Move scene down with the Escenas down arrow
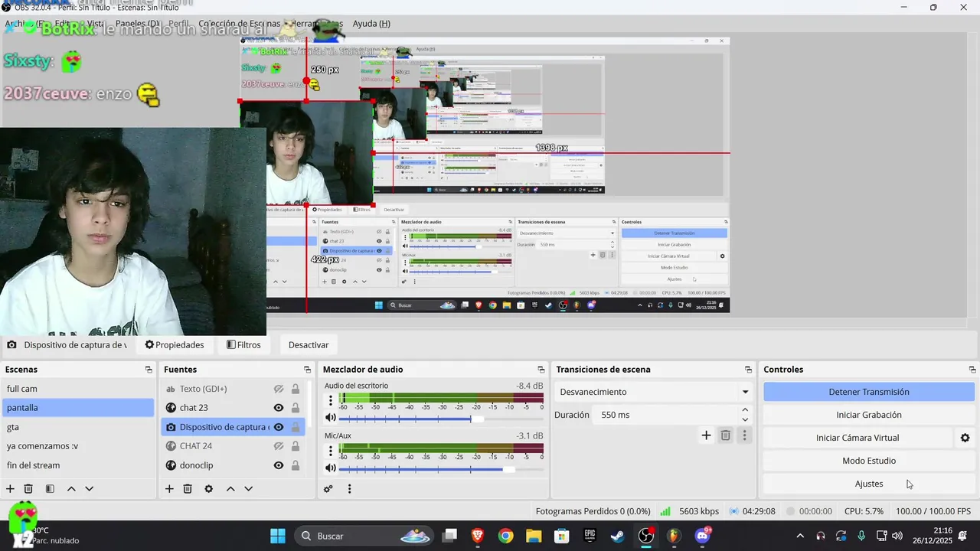 (90, 489)
